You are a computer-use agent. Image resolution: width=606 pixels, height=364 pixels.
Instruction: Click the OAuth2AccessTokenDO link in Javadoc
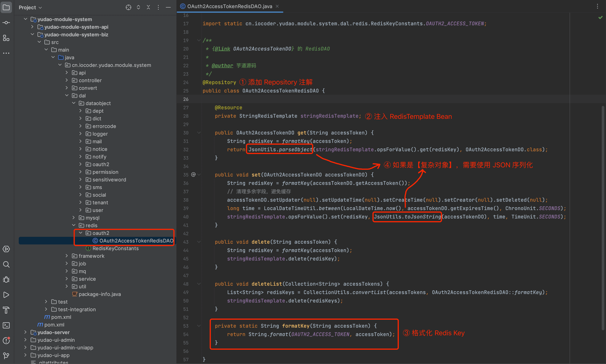pos(262,49)
